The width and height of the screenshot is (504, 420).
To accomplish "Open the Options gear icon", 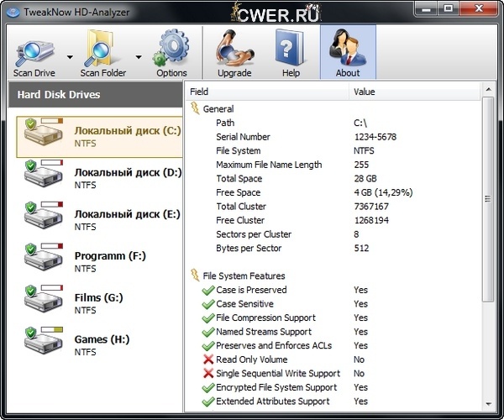I will coord(172,49).
